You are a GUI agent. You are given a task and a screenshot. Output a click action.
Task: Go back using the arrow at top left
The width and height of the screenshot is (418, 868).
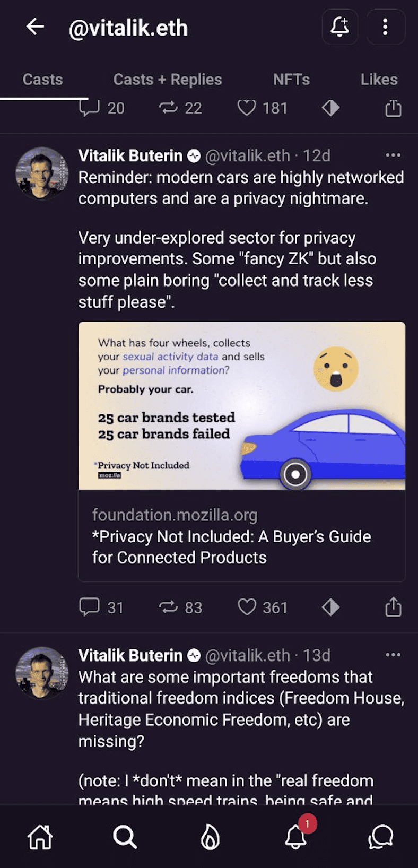click(x=35, y=27)
